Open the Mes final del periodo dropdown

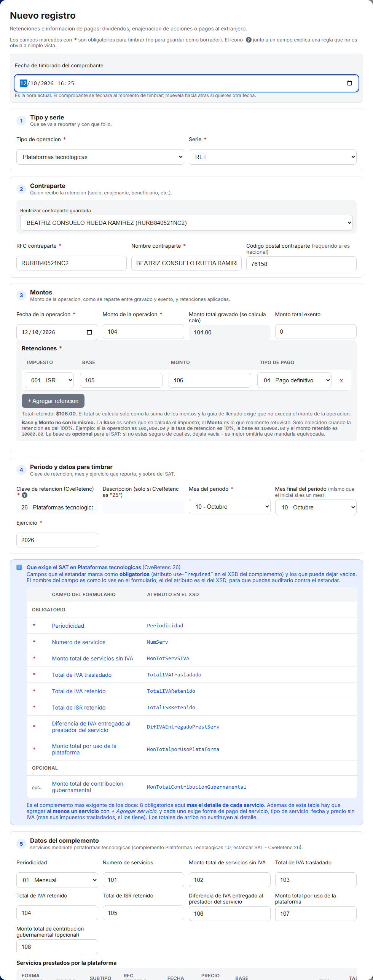(316, 508)
